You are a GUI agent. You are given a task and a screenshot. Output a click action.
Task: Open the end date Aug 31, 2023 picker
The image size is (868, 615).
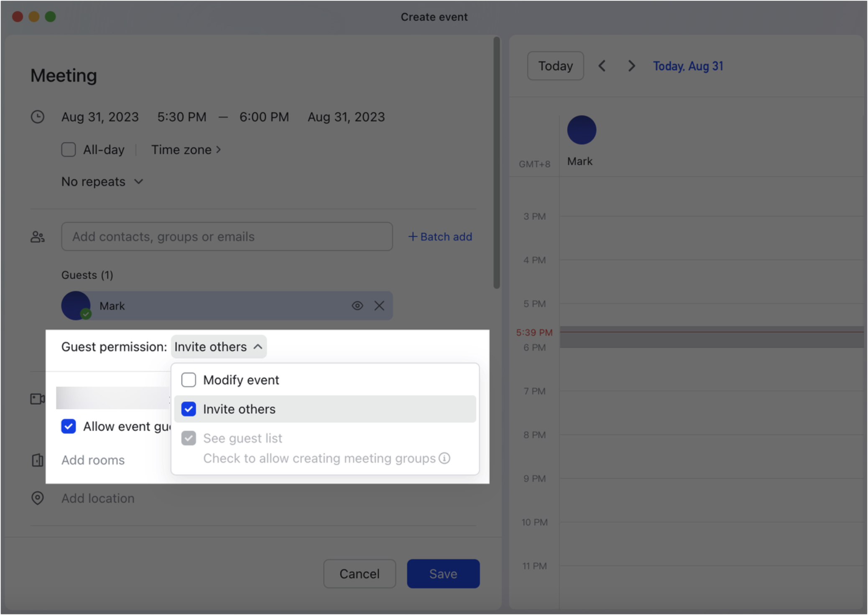(x=346, y=117)
